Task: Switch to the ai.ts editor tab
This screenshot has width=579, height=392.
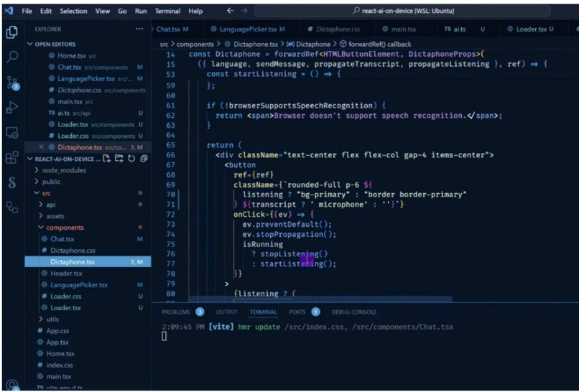Action: (465, 29)
